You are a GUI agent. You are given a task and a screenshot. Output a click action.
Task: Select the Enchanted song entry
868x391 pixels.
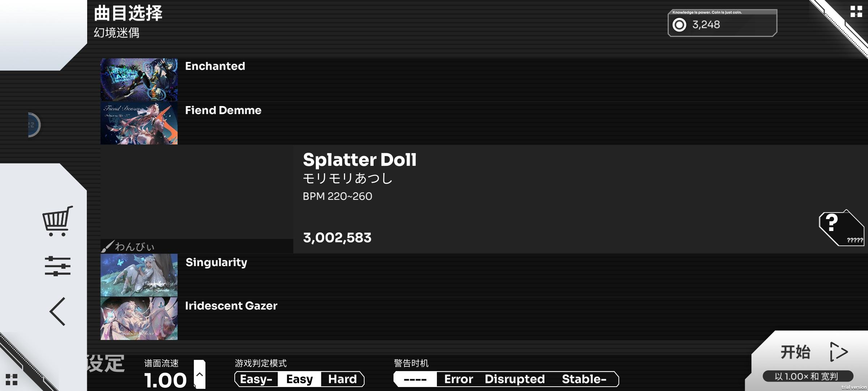(x=215, y=66)
